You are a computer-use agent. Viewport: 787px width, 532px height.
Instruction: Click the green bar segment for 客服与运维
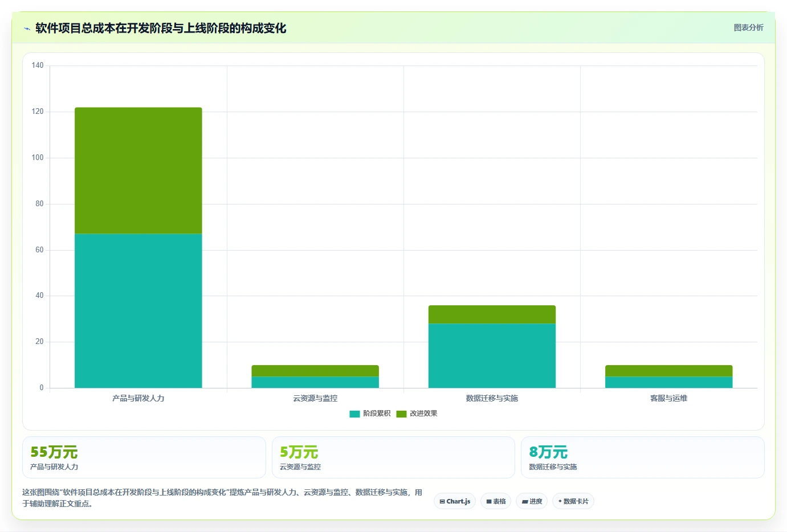coord(668,371)
